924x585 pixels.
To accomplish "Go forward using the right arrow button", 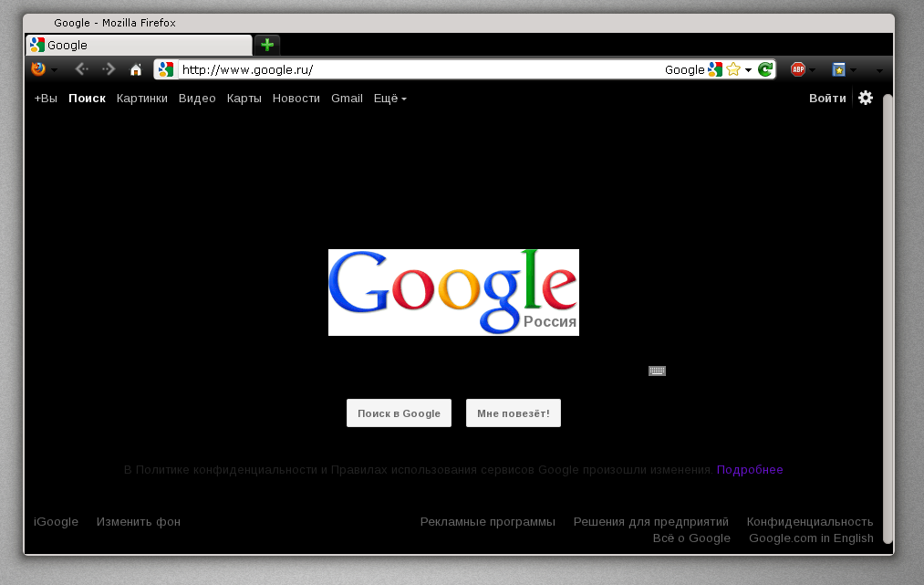I will click(x=109, y=69).
